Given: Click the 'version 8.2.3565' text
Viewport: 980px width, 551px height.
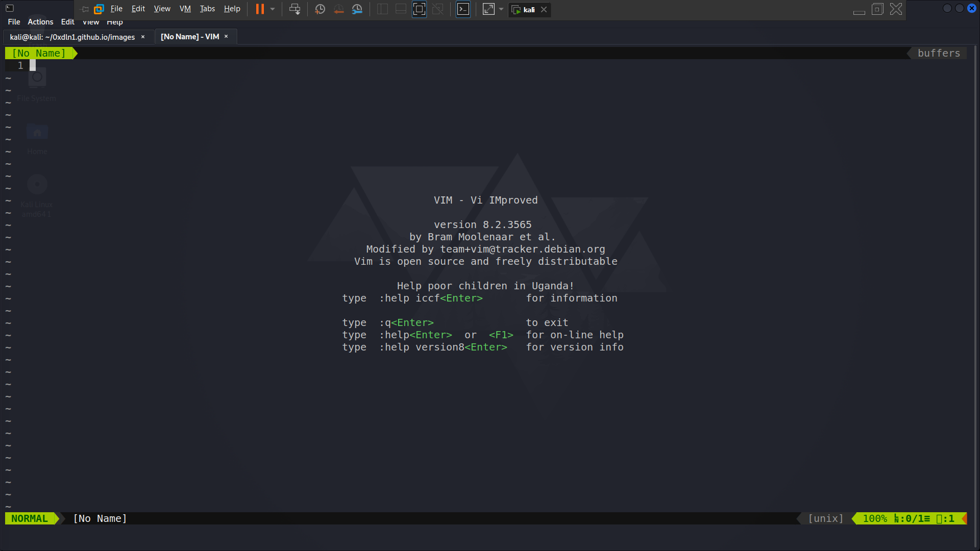Looking at the screenshot, I should 483,224.
